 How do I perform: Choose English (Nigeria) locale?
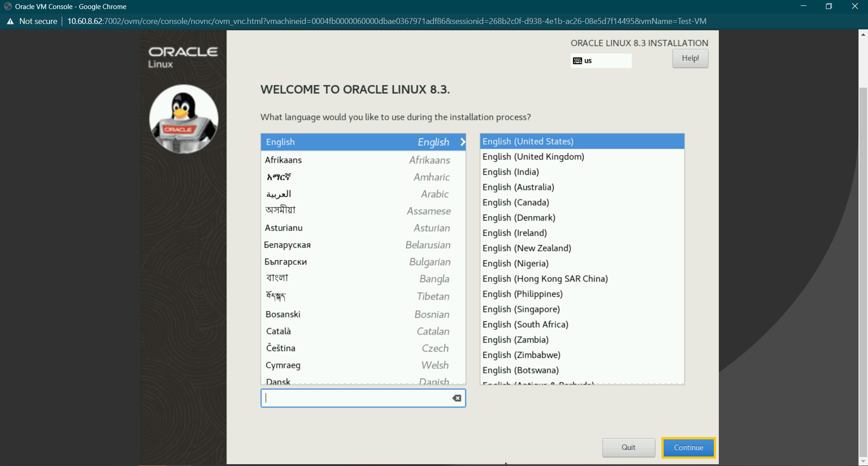(x=582, y=264)
